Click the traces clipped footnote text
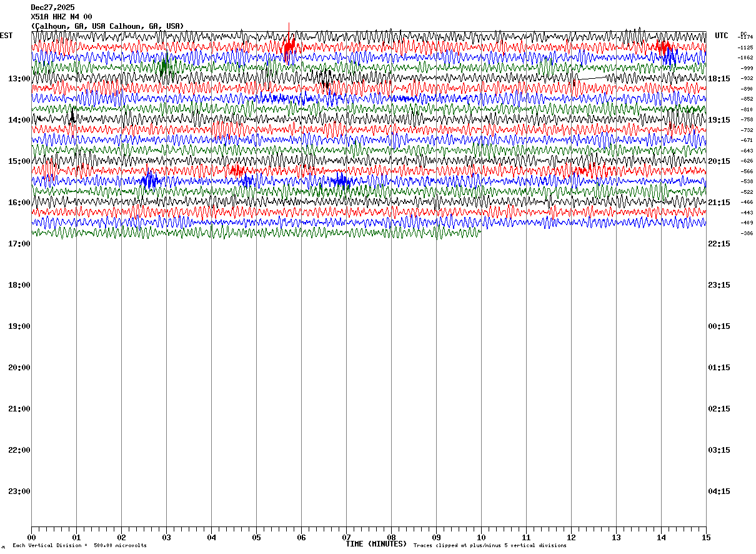The height and width of the screenshot is (554, 756). click(x=490, y=546)
